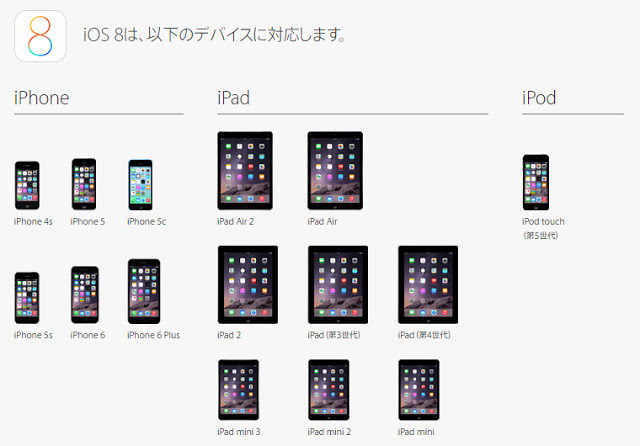Image resolution: width=640 pixels, height=446 pixels.
Task: Select the iPad mini 2 image
Action: tap(329, 390)
